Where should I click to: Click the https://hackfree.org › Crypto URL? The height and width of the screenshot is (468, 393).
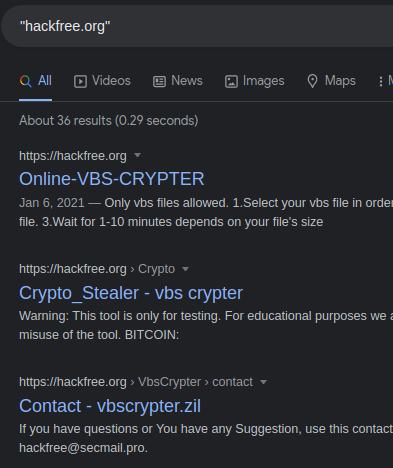[x=97, y=269]
